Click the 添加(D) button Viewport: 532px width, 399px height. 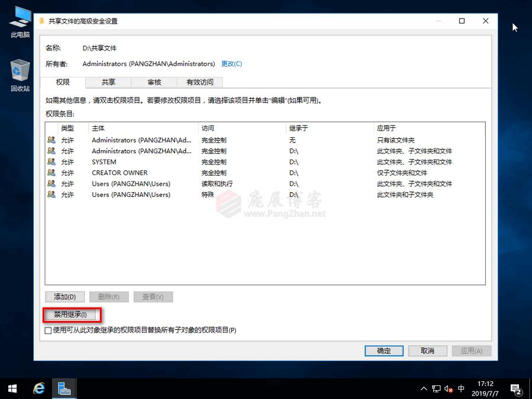64,297
